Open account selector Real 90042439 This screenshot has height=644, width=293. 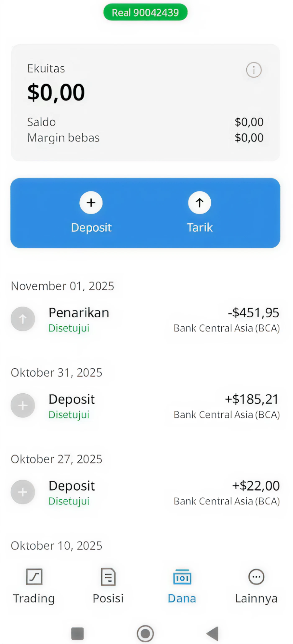click(x=145, y=12)
